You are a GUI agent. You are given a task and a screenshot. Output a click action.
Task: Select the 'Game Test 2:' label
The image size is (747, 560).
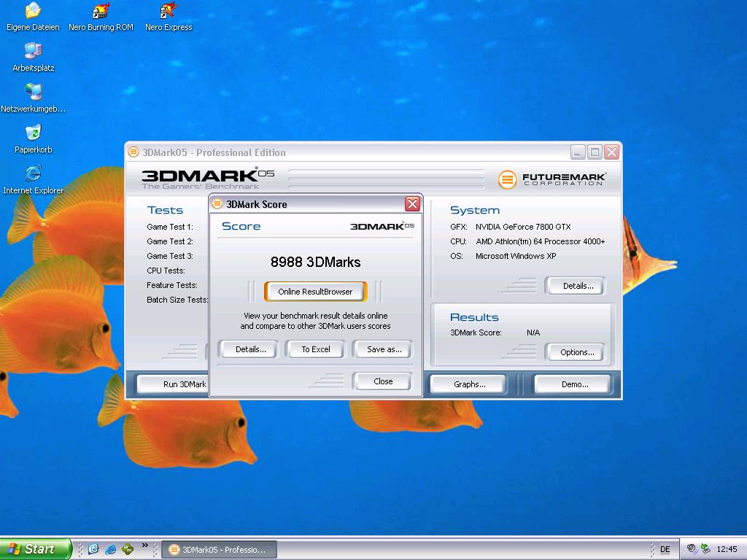point(169,241)
